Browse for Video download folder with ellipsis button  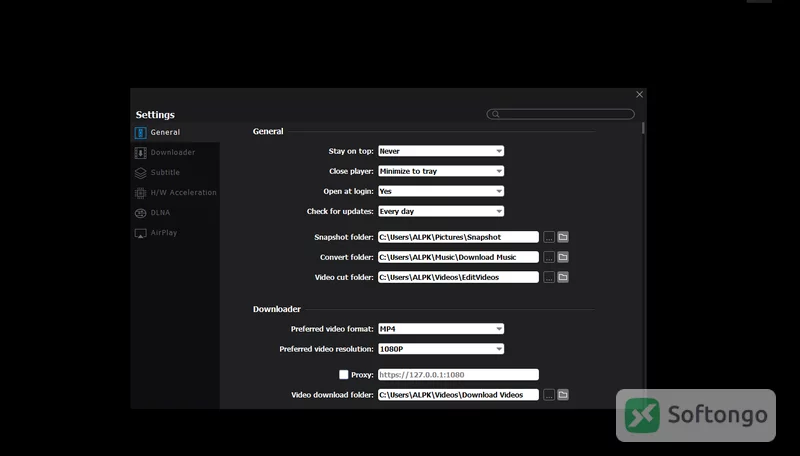click(x=548, y=395)
